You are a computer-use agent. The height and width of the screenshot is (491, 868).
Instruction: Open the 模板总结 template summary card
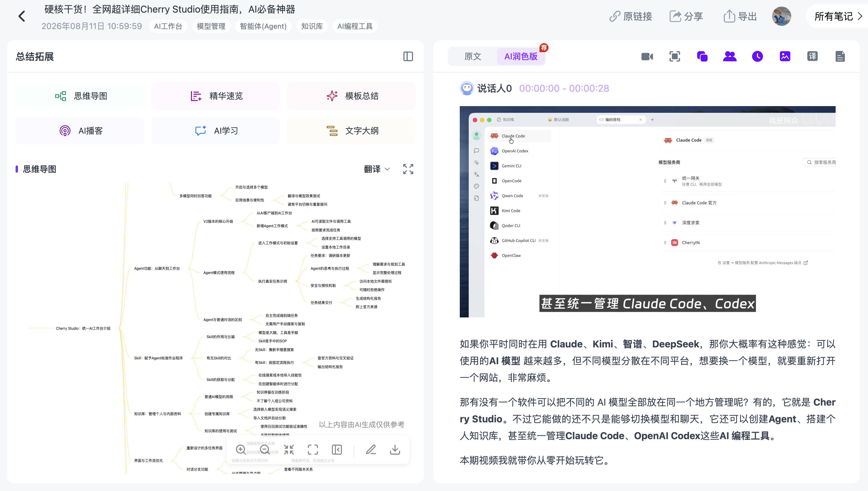(351, 96)
